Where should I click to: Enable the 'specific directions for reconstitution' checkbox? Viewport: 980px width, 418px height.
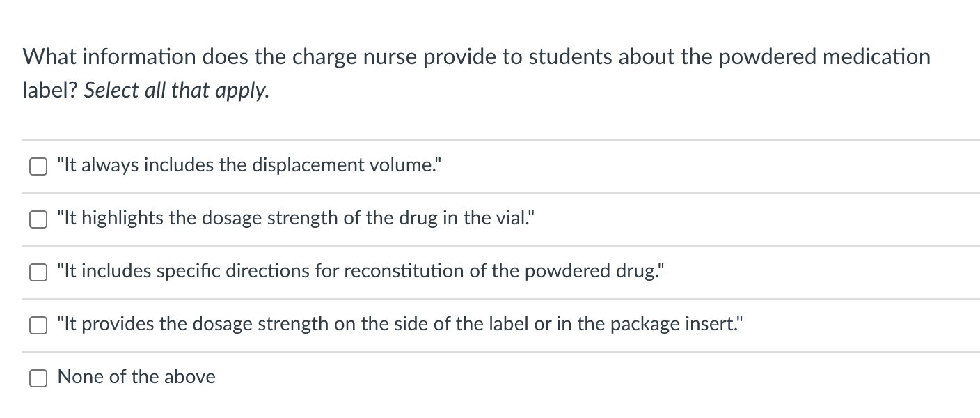(38, 272)
